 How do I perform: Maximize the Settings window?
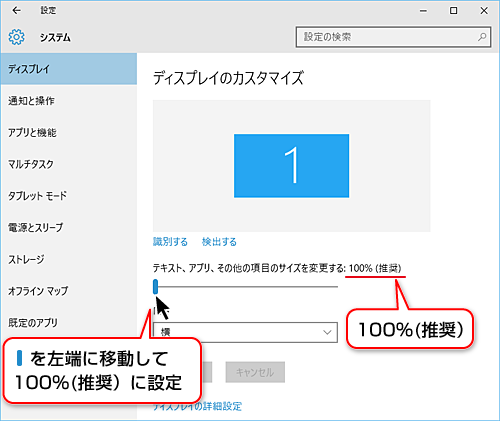click(454, 11)
